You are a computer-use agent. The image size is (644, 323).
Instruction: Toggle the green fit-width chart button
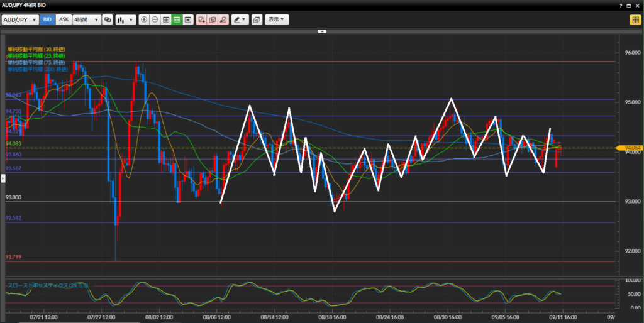(177, 19)
